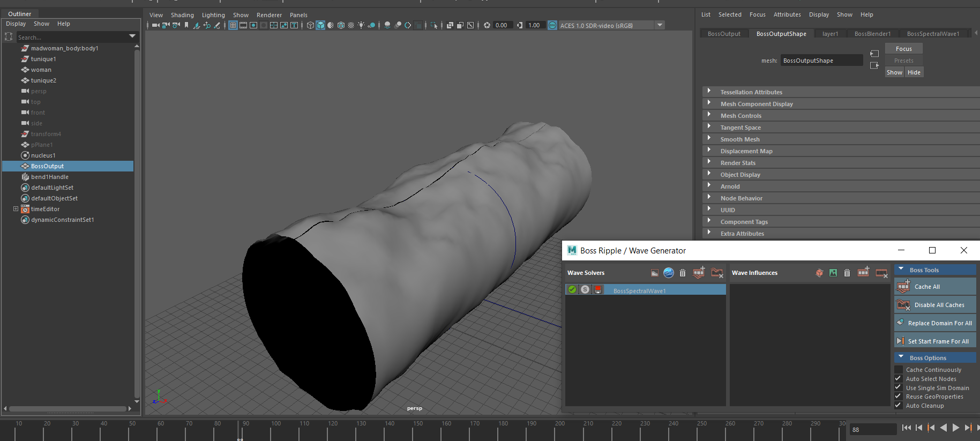Expand the Displacement Map section
980x441 pixels.
point(709,151)
